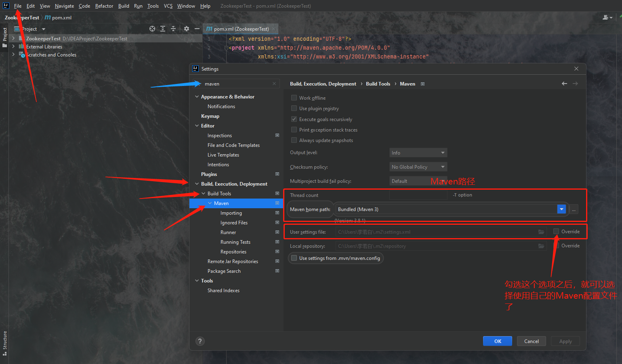622x364 pixels.
Task: Click Build, Execution, Deployment breadcrumb
Action: (323, 84)
